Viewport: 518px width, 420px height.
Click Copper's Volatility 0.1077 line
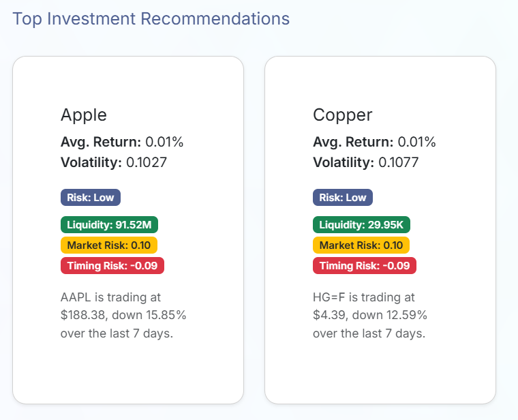click(366, 162)
